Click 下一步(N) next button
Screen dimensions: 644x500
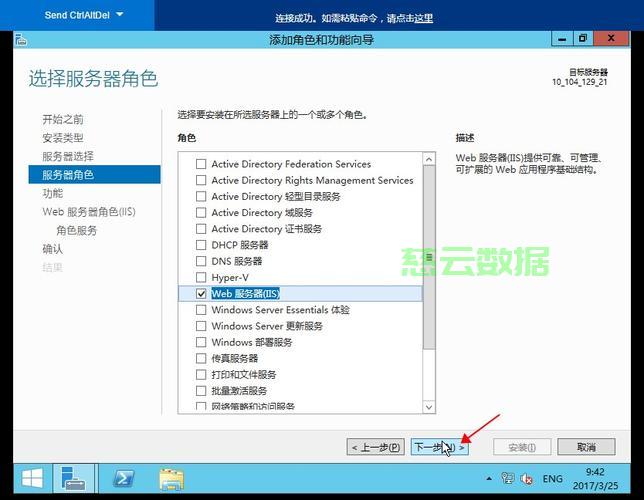(x=439, y=447)
